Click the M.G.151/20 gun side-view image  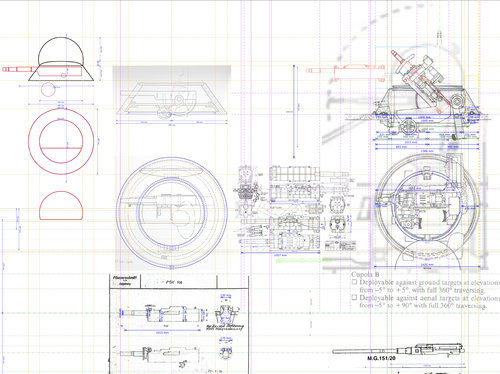coord(399,350)
